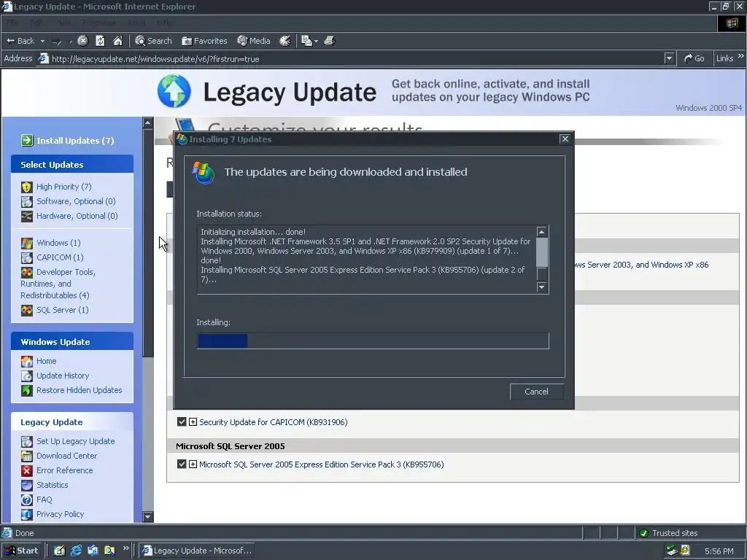747x560 pixels.
Task: Click the Trusted sites status indicator
Action: click(x=668, y=533)
